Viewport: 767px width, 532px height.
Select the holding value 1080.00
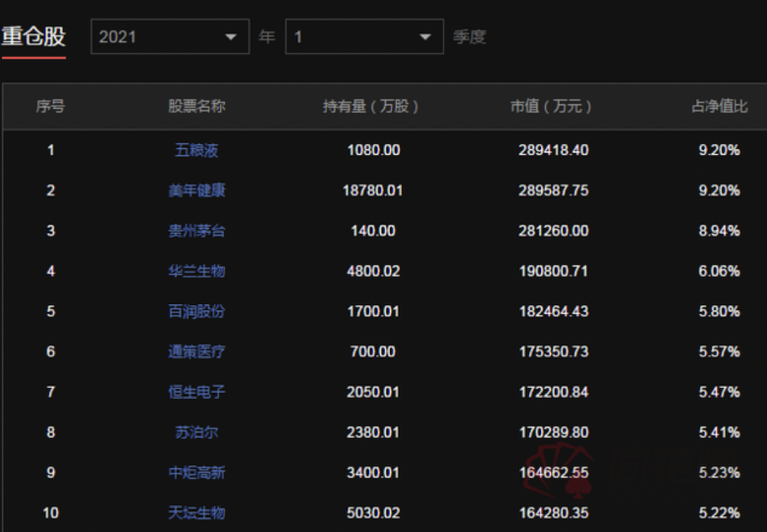(374, 151)
